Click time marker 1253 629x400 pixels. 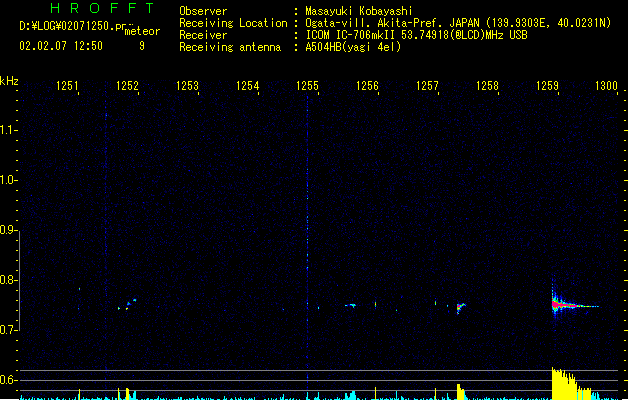187,85
